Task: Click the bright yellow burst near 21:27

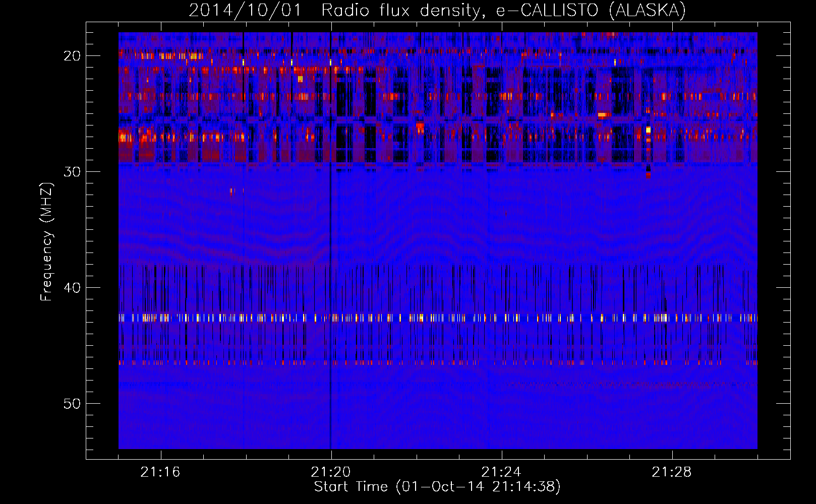Action: (648, 130)
